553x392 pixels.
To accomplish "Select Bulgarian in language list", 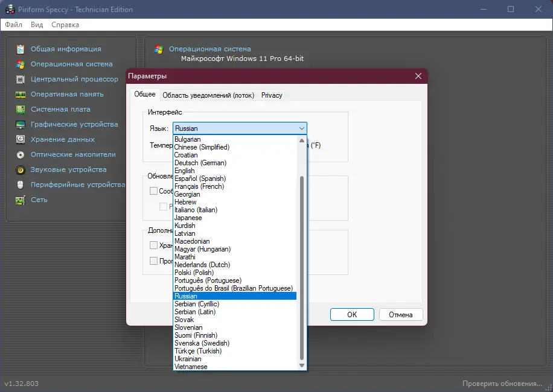I will tap(235, 139).
